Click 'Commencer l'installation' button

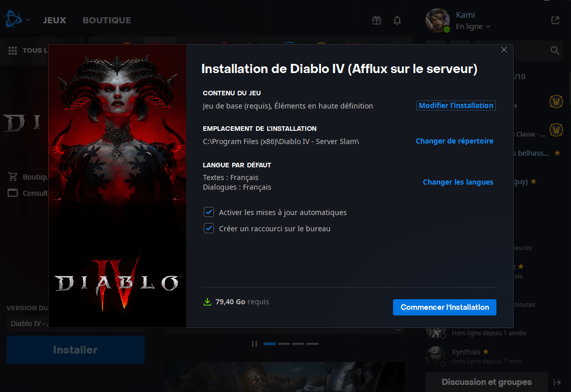(444, 307)
